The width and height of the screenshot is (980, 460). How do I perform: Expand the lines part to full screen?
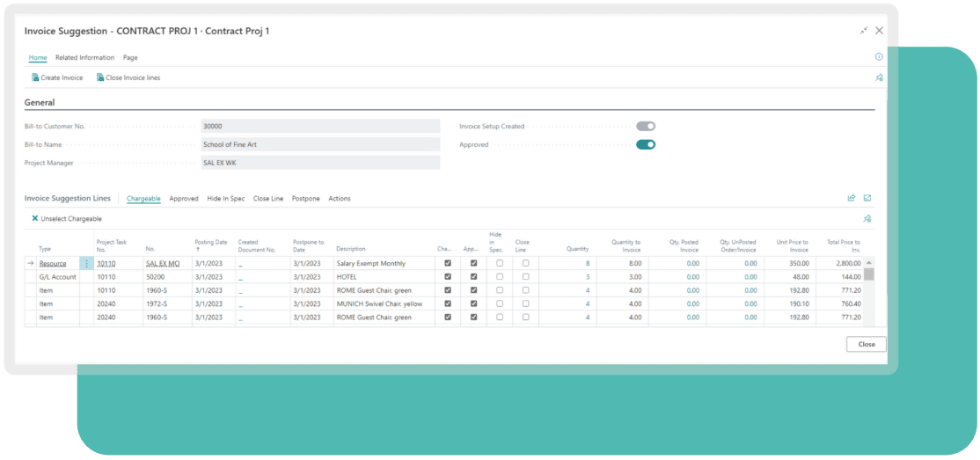point(867,198)
